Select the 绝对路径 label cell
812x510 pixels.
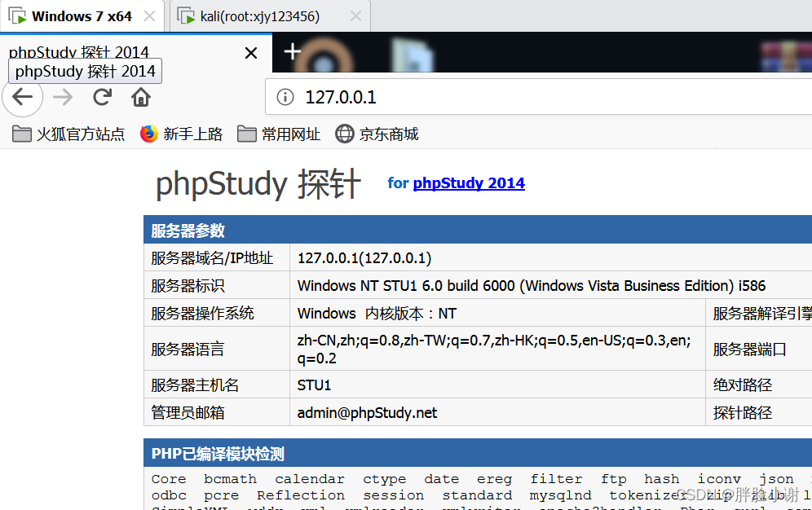[759, 385]
